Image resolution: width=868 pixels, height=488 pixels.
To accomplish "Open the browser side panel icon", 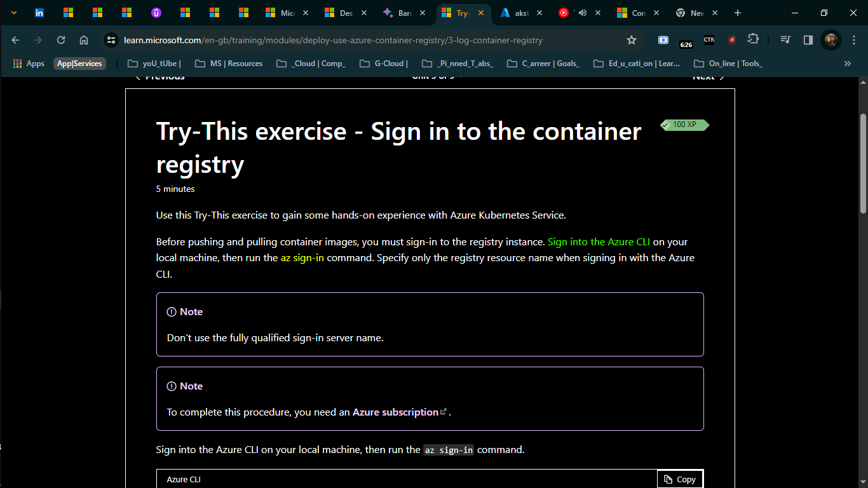I will 808,39.
